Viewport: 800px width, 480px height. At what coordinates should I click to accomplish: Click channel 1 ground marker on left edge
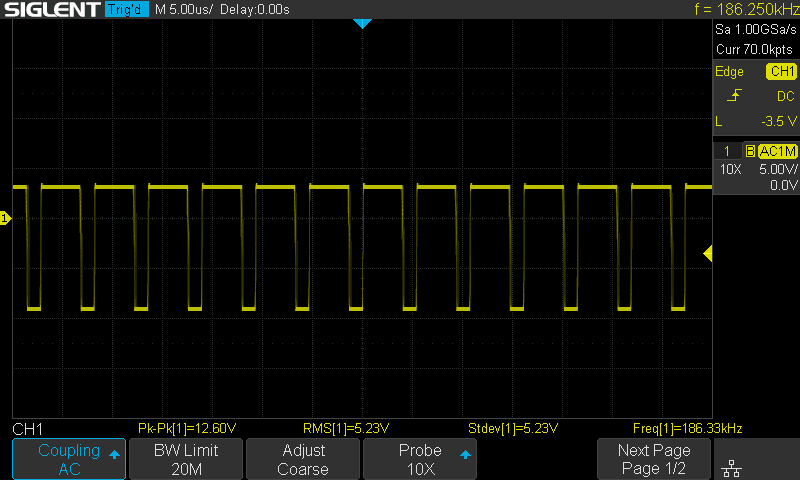5,218
